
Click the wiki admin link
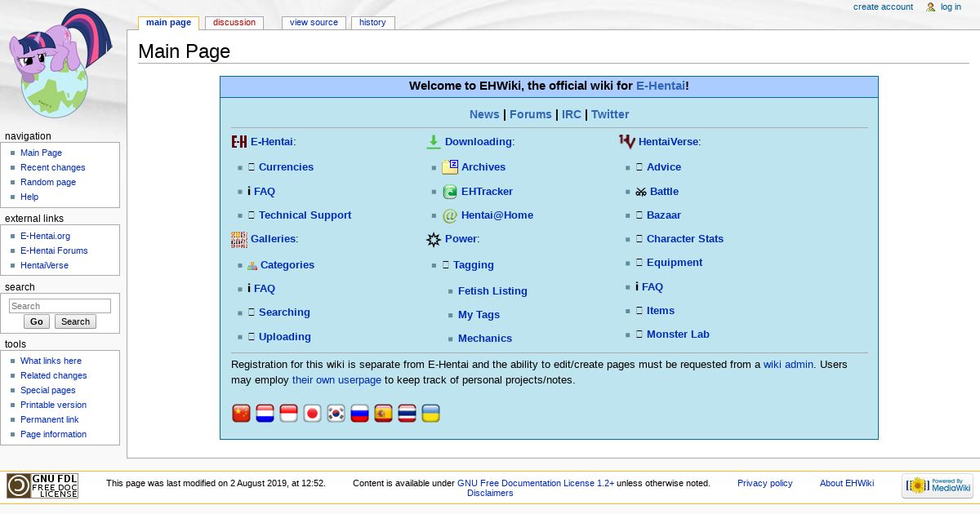[788, 365]
